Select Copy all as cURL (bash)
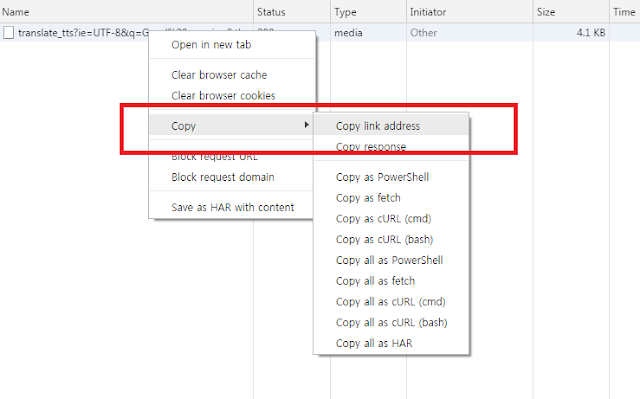Viewport: 640px width, 399px height. pyautogui.click(x=391, y=322)
